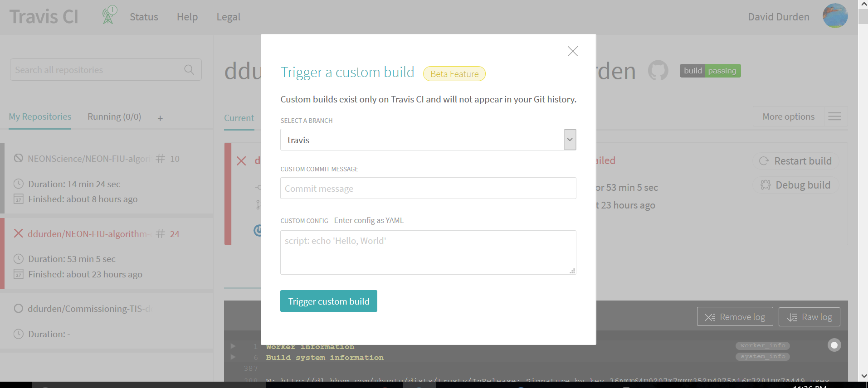This screenshot has width=868, height=388.
Task: Click the textarea resize grip
Action: point(573,271)
